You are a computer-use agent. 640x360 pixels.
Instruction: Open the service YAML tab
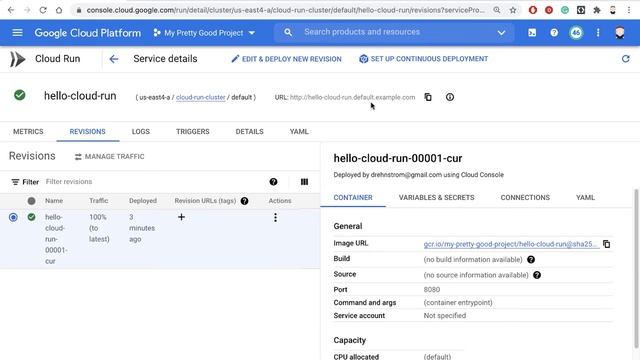coord(299,132)
